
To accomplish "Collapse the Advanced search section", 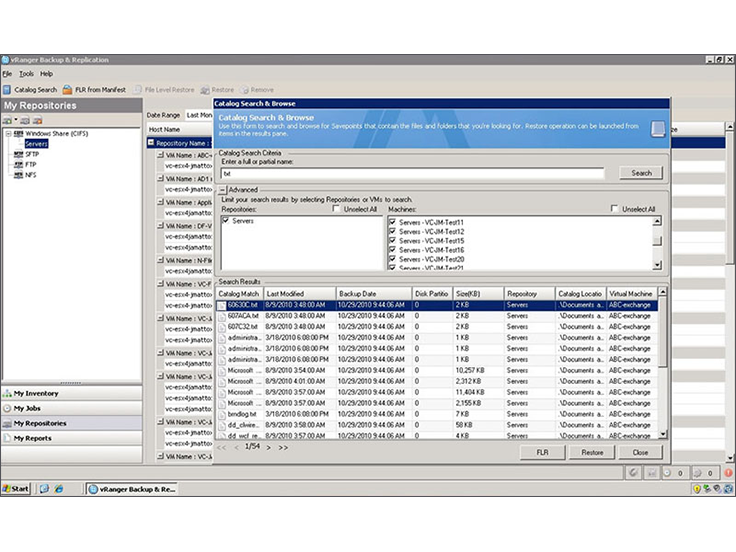I will [222, 190].
